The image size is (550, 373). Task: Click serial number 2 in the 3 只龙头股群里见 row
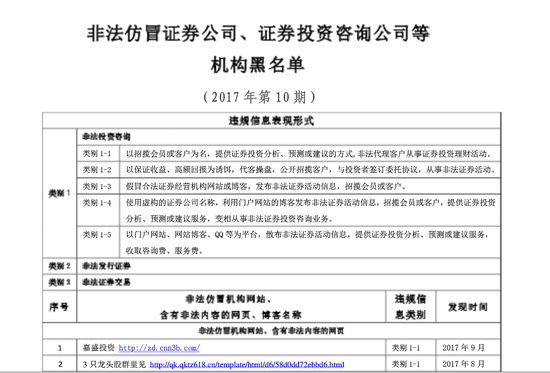pos(60,364)
